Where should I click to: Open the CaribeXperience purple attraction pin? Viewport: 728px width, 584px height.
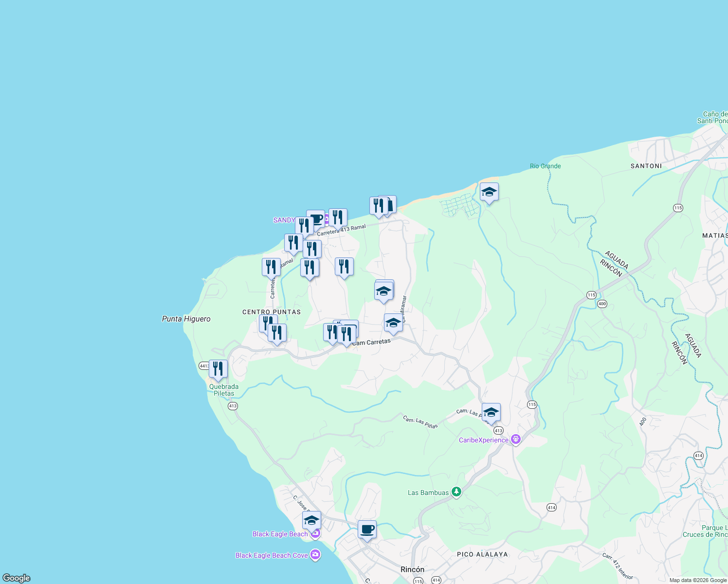516,438
